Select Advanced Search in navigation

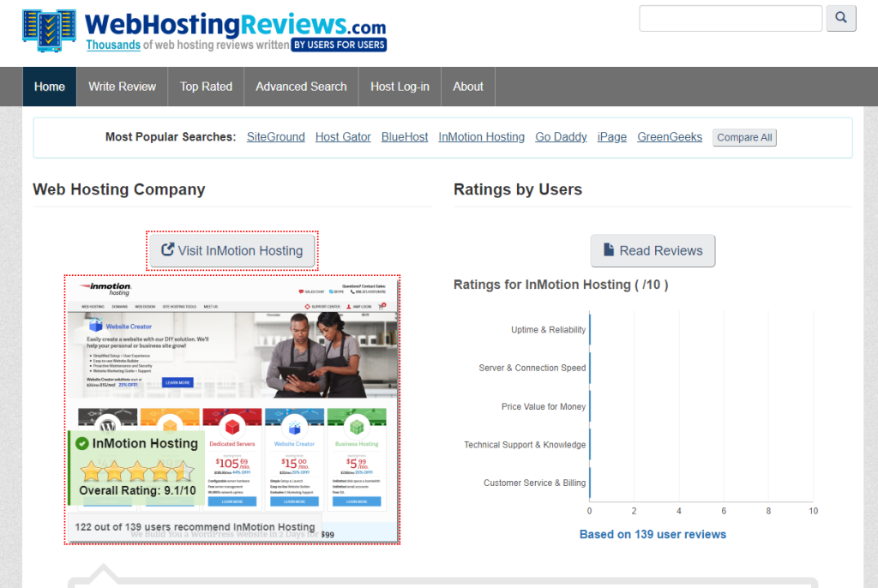[301, 87]
